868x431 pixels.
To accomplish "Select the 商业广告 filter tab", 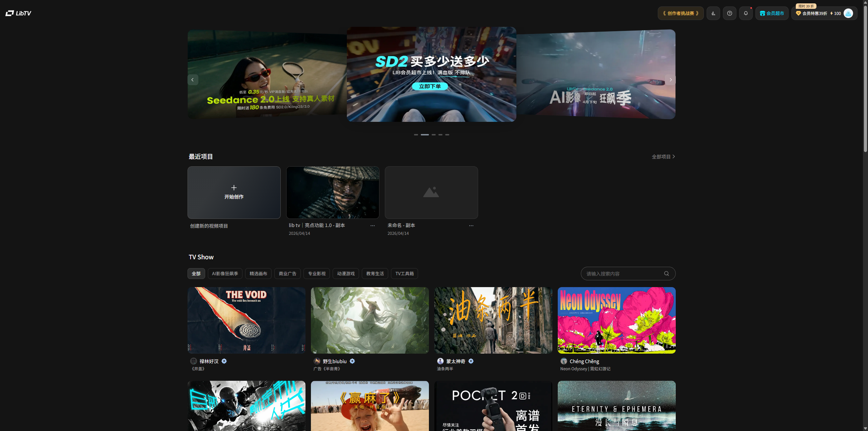I will [288, 274].
